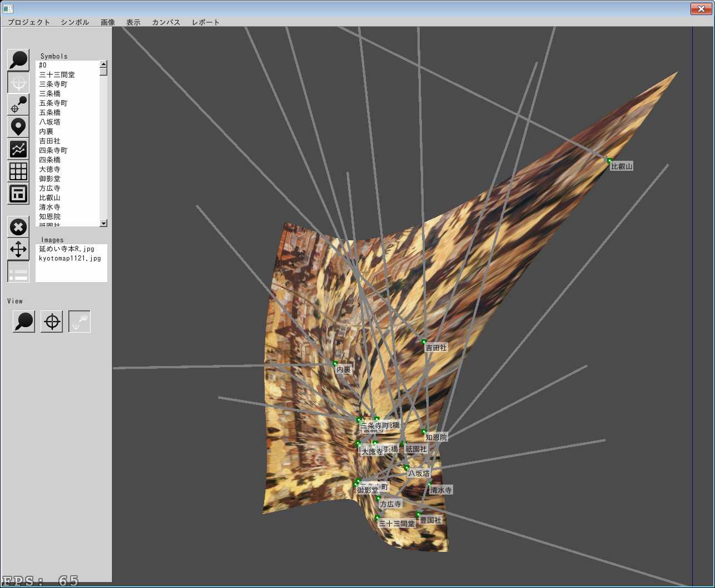Screen dimensions: 715x588
Task: Select 大徳寺 in Symbols list
Action: pyautogui.click(x=67, y=169)
